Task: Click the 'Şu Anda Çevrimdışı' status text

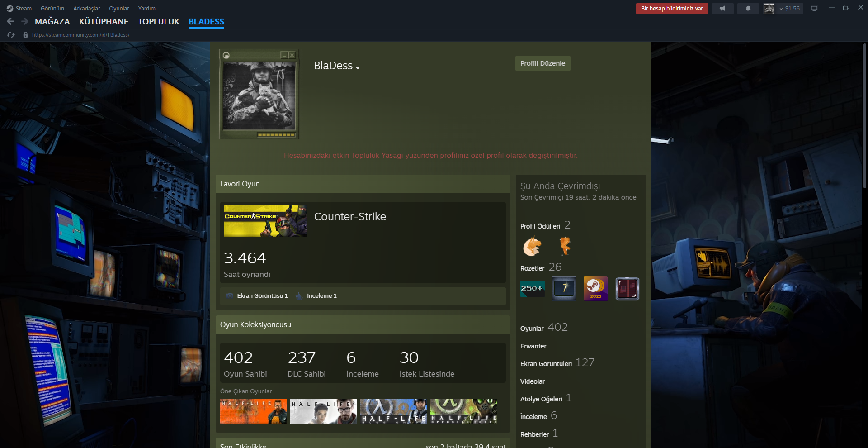Action: pyautogui.click(x=560, y=186)
